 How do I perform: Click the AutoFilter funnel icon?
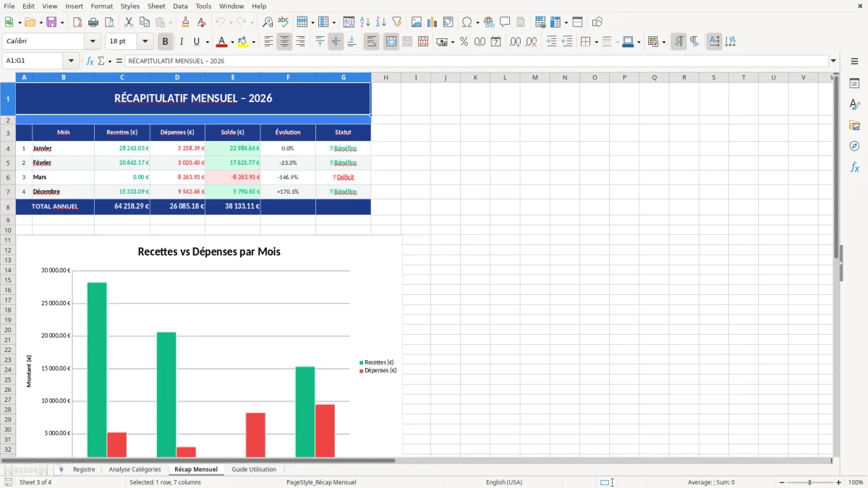point(396,22)
